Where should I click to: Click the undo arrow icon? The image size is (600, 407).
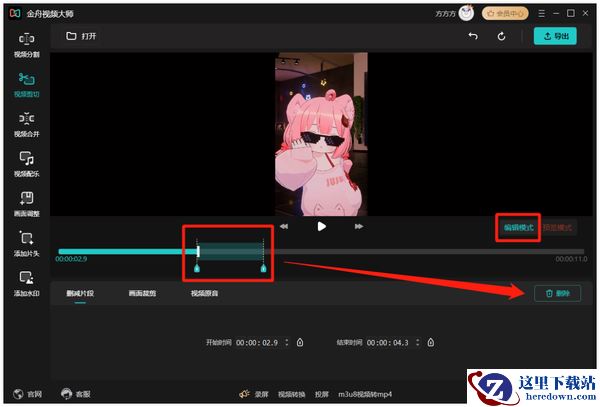click(473, 36)
